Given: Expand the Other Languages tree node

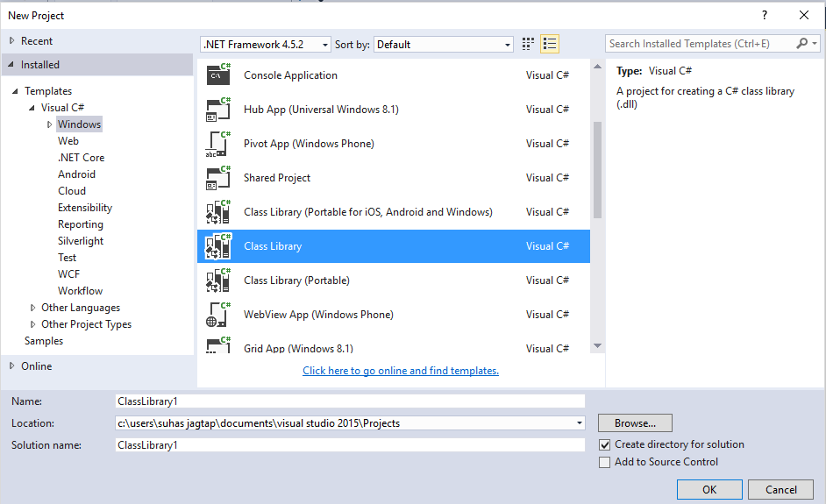Looking at the screenshot, I should (32, 308).
